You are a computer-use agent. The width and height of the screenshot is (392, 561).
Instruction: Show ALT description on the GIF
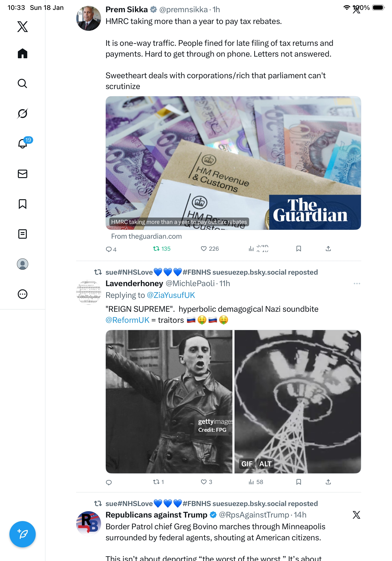click(x=265, y=464)
